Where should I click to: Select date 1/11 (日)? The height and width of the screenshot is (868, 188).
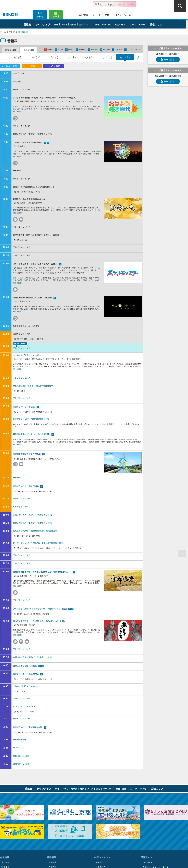125,58
